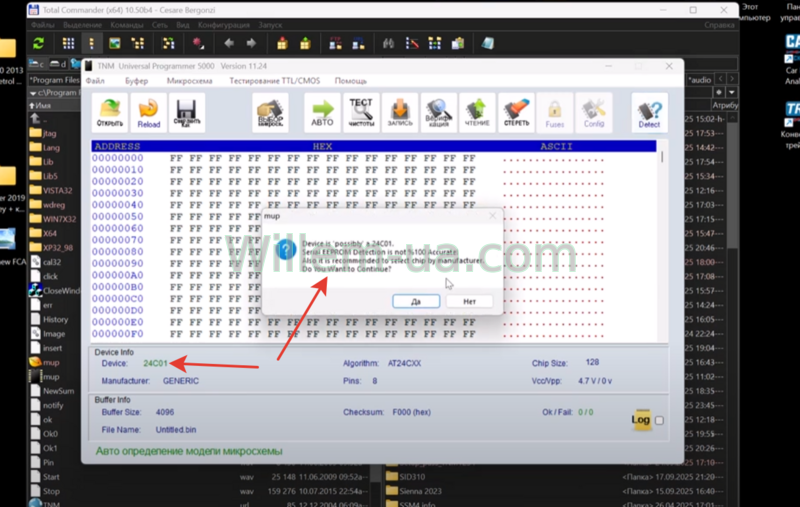Click the chip selection toolbar icon

point(271,112)
